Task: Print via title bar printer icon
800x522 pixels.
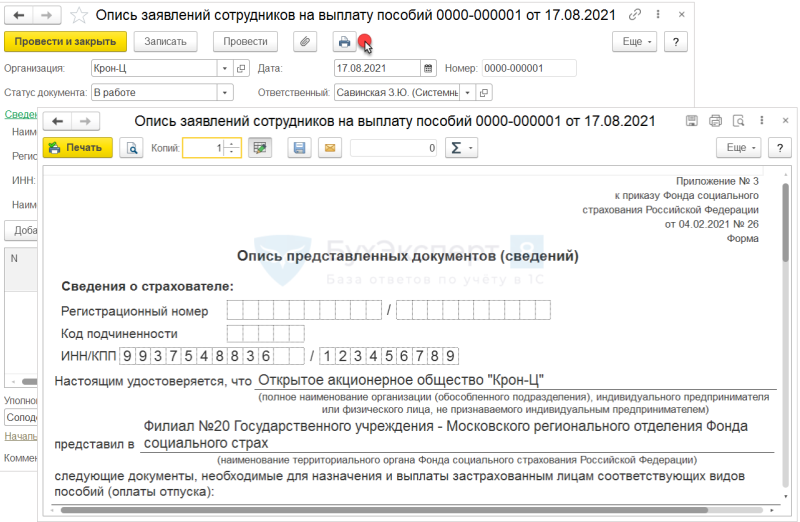Action: [x=715, y=121]
